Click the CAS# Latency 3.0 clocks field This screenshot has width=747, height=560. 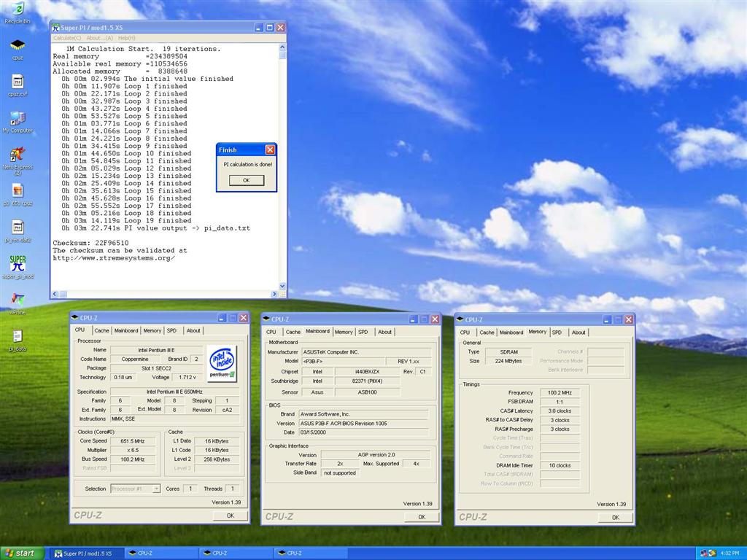click(560, 411)
